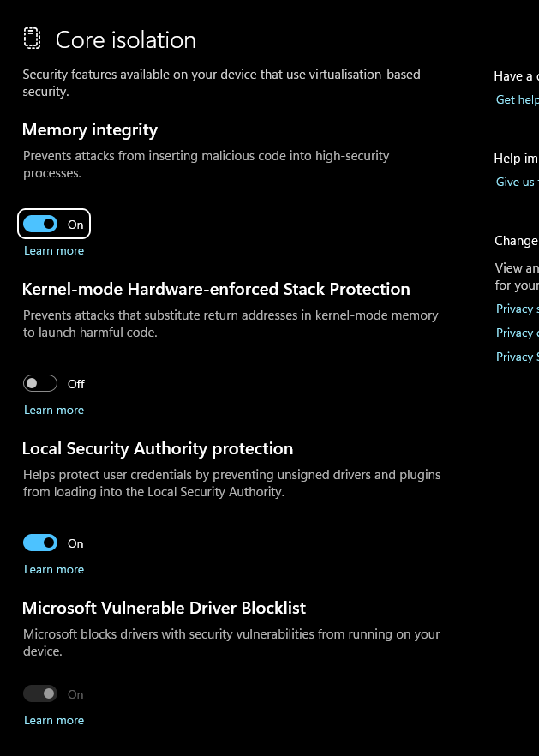Image resolution: width=539 pixels, height=756 pixels.
Task: Open the Give us feedback link
Action: 516,183
